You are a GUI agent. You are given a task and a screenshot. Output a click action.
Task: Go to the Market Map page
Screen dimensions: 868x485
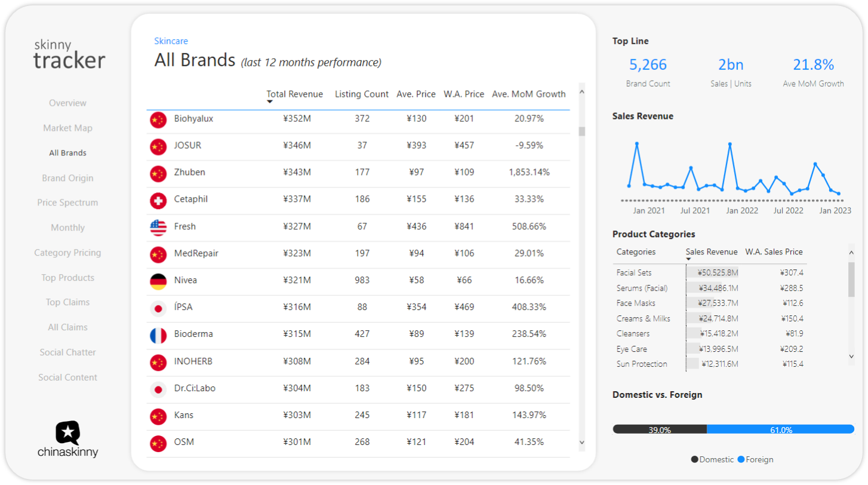pyautogui.click(x=67, y=128)
